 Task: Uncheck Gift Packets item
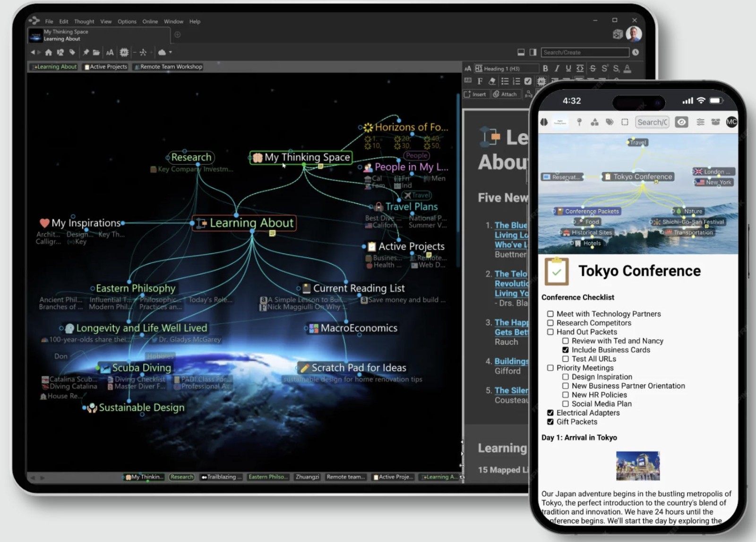[x=550, y=422]
